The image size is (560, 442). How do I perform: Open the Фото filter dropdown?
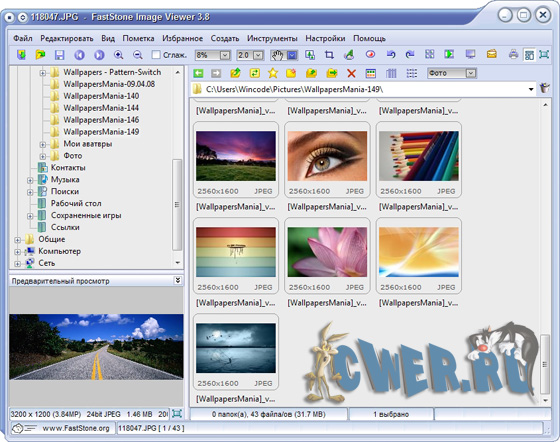click(471, 73)
